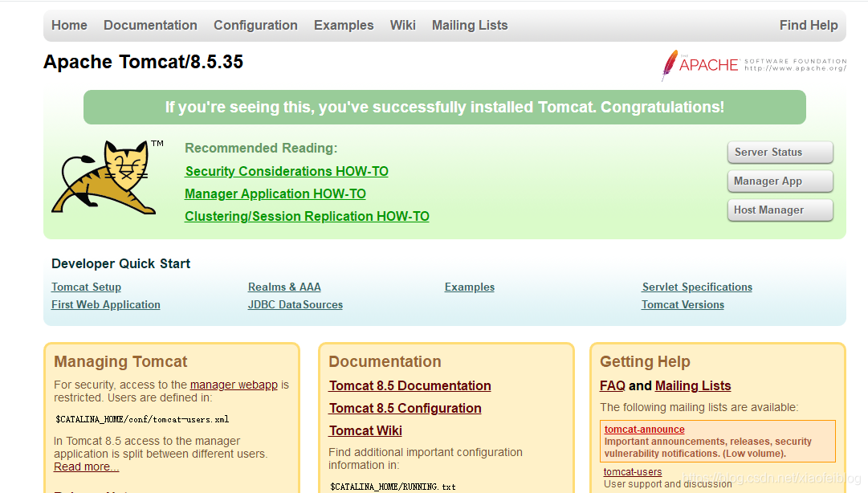Click the Managing Tomcat heading
This screenshot has height=493, width=868.
120,362
